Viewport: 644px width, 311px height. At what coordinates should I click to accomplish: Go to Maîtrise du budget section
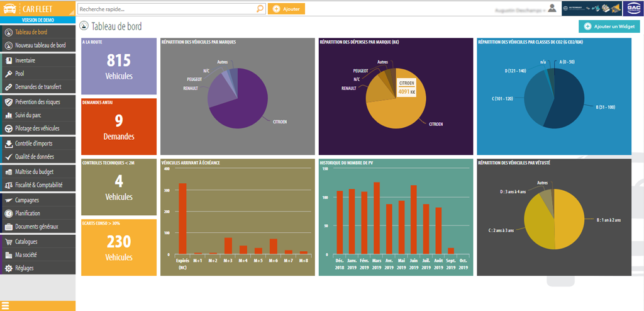click(36, 172)
